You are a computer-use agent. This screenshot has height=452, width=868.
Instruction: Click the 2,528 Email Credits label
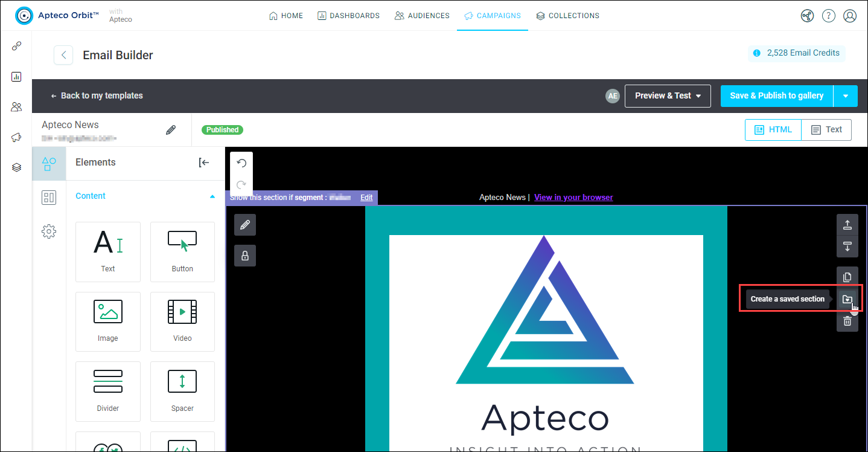(x=803, y=53)
